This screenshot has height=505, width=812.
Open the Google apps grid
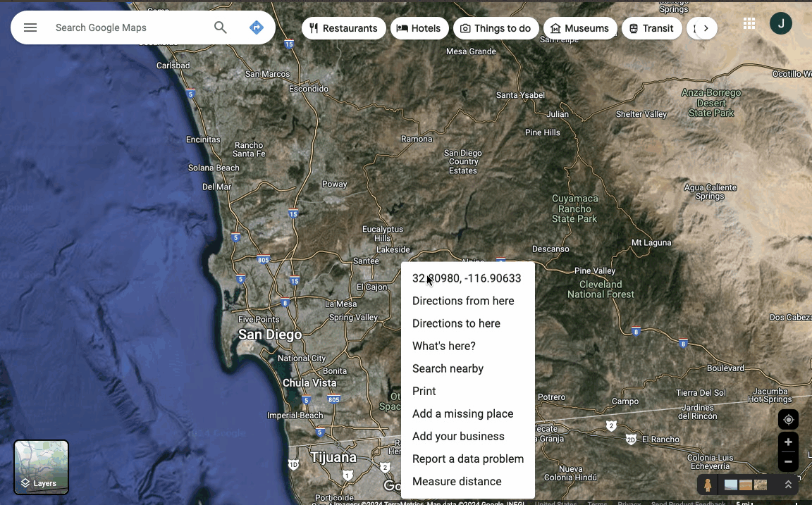pos(749,23)
